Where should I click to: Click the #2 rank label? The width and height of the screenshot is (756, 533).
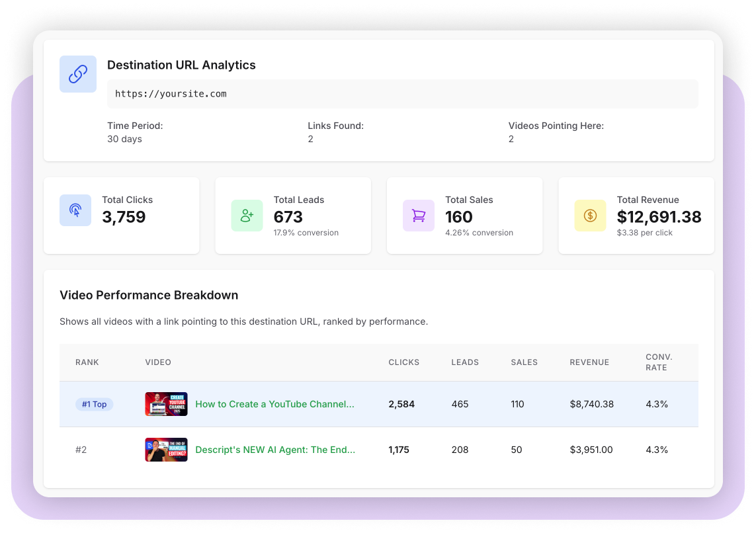click(x=81, y=450)
